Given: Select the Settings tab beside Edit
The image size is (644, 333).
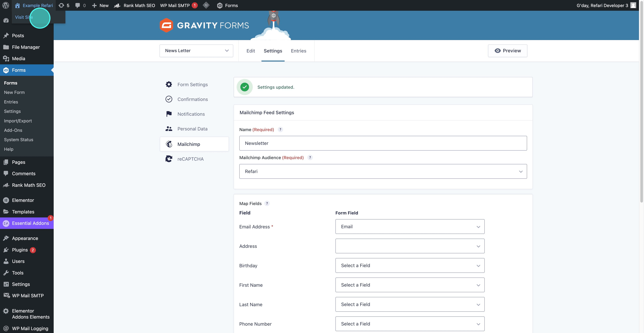Looking at the screenshot, I should (x=273, y=51).
